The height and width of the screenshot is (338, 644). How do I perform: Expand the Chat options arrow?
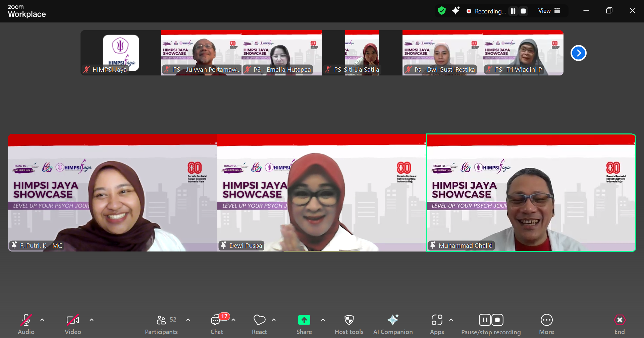pyautogui.click(x=233, y=320)
